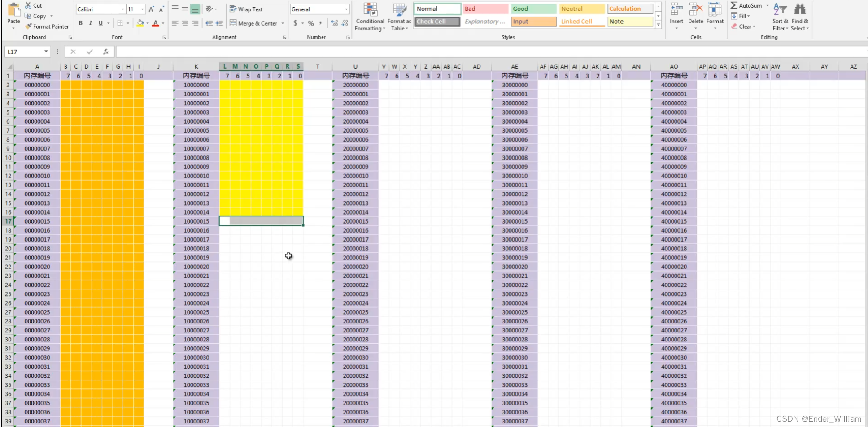Toggle Wrap Text for selected cells

click(246, 9)
